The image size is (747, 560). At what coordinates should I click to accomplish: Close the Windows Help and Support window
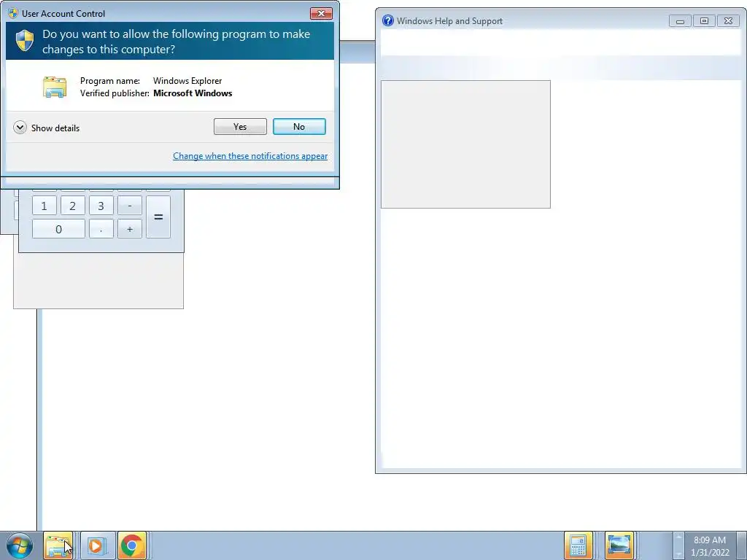729,21
